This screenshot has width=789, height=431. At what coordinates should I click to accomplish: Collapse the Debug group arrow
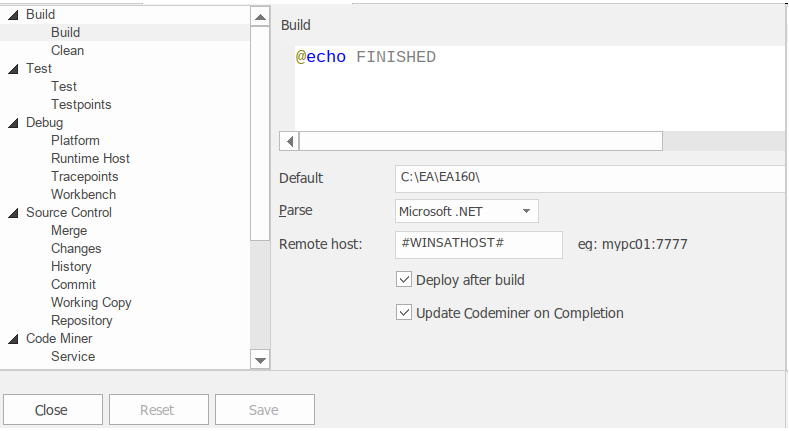[x=13, y=123]
